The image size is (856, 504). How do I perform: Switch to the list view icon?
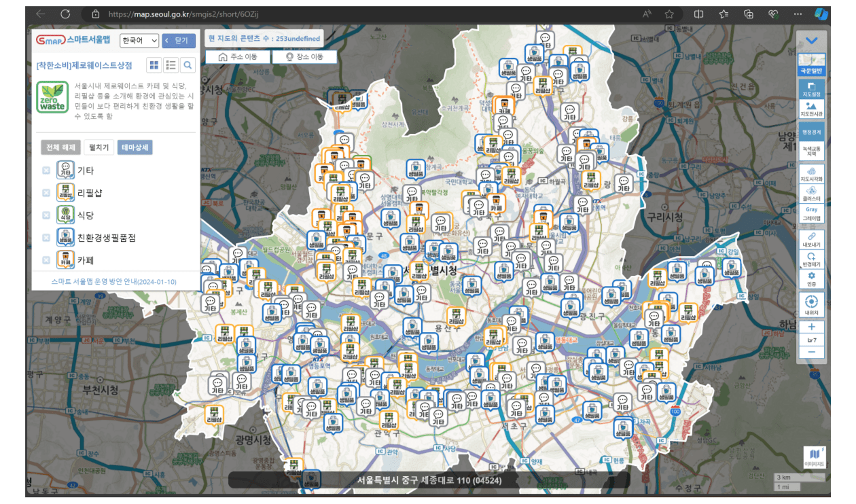tap(171, 65)
